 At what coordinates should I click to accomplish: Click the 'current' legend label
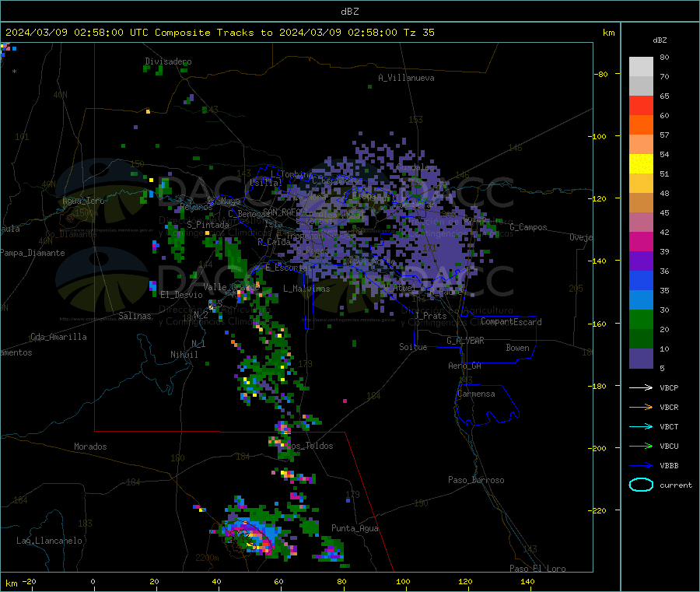tap(675, 485)
